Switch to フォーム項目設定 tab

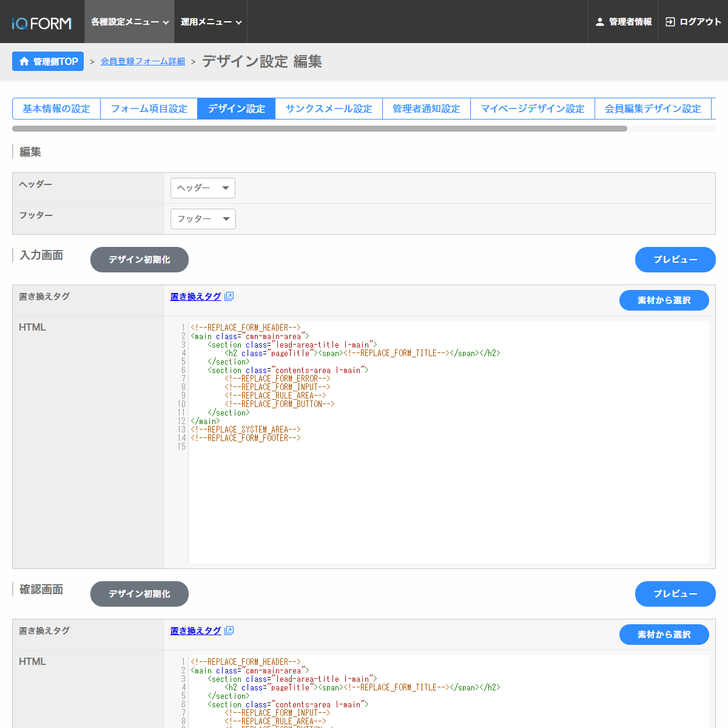click(x=149, y=109)
